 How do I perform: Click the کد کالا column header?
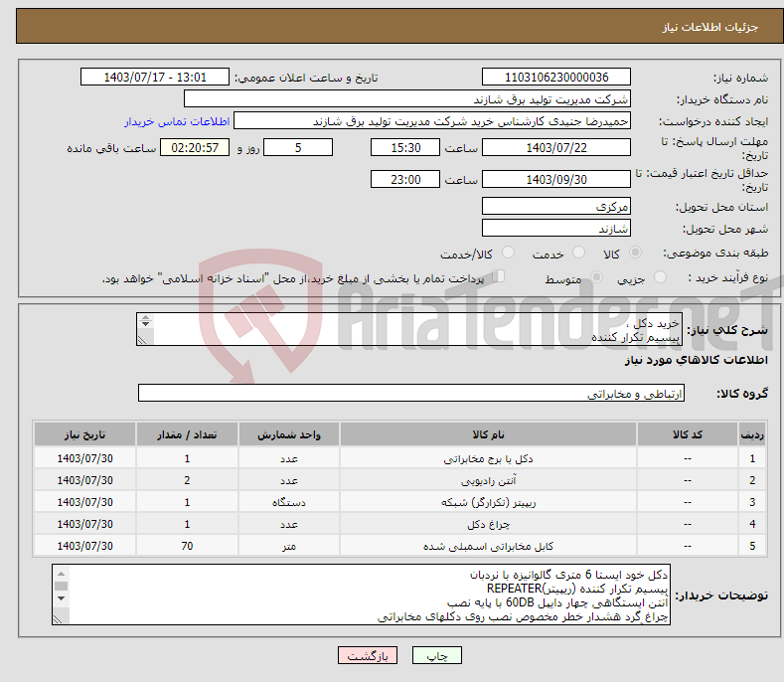pyautogui.click(x=687, y=434)
